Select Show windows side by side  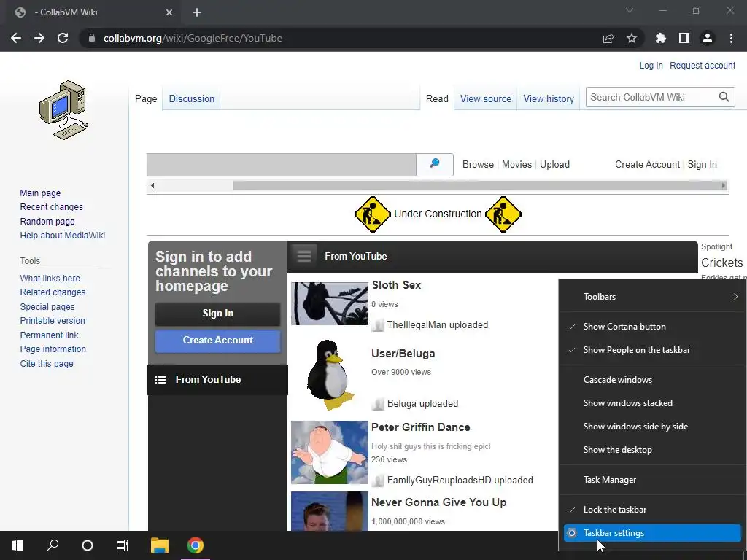click(652, 427)
